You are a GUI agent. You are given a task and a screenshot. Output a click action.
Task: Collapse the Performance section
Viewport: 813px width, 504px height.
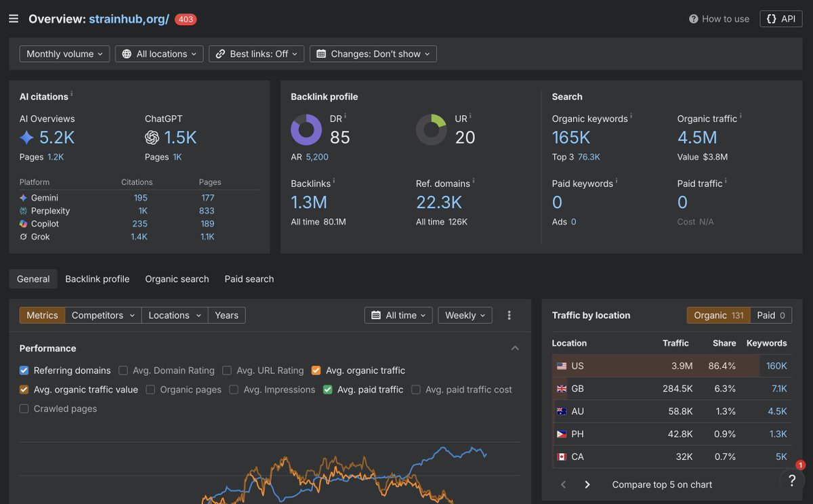(515, 348)
